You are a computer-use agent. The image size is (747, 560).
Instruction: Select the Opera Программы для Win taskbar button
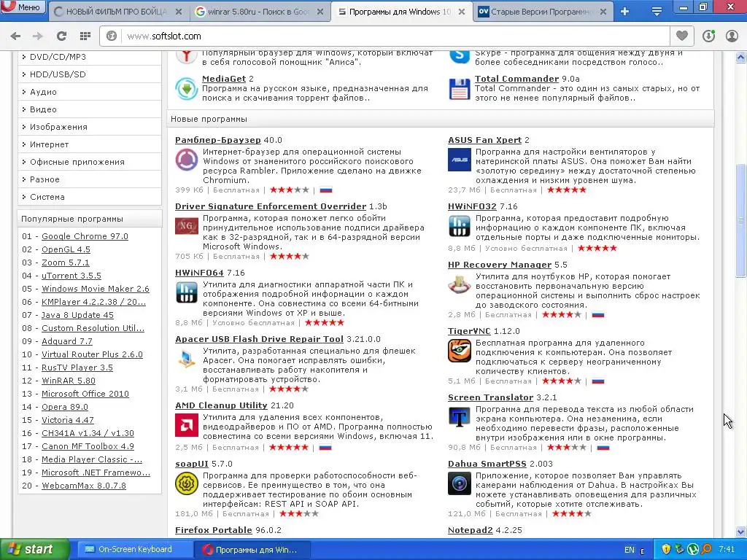pos(252,550)
